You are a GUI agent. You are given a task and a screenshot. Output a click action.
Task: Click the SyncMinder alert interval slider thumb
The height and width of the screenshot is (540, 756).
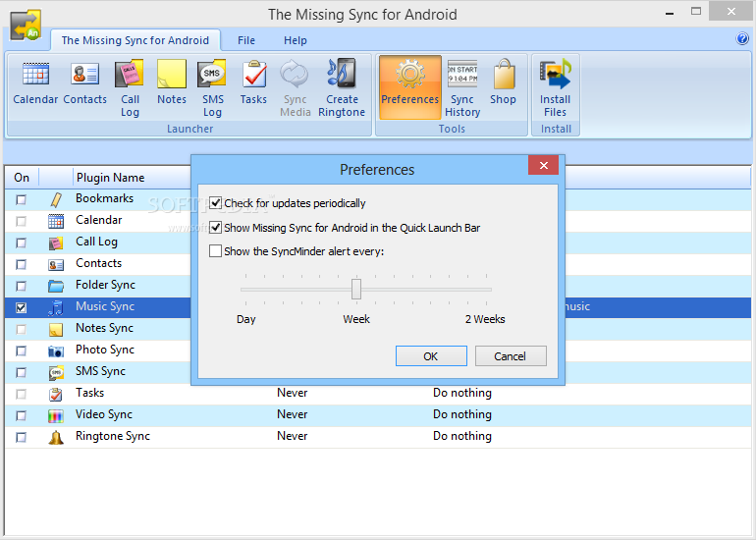(x=356, y=289)
